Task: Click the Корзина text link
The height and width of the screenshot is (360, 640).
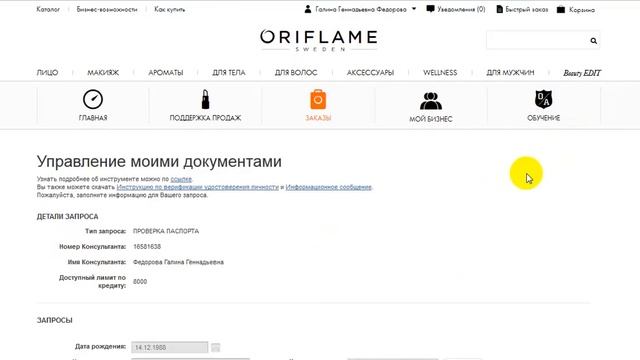Action: (582, 9)
